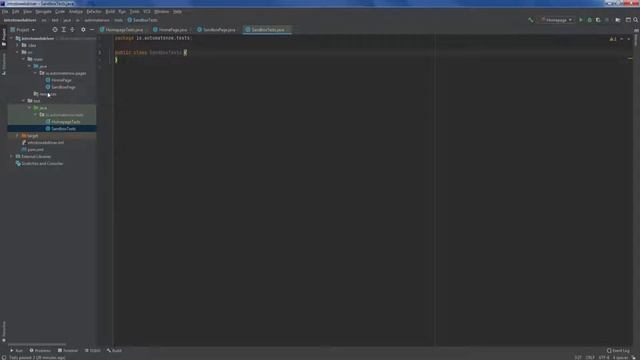Open the Homepage run configuration dropdown
Viewport: 640px width, 360px height.
pyautogui.click(x=557, y=20)
